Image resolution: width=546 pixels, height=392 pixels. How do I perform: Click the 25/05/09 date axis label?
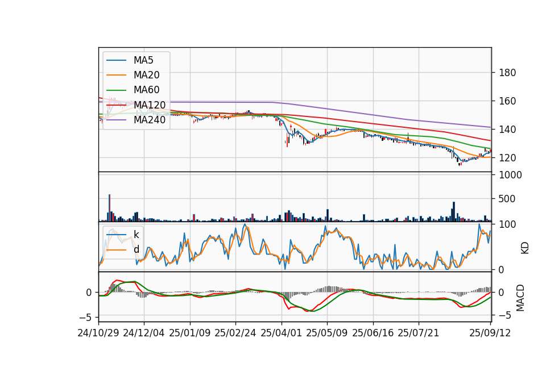(327, 333)
